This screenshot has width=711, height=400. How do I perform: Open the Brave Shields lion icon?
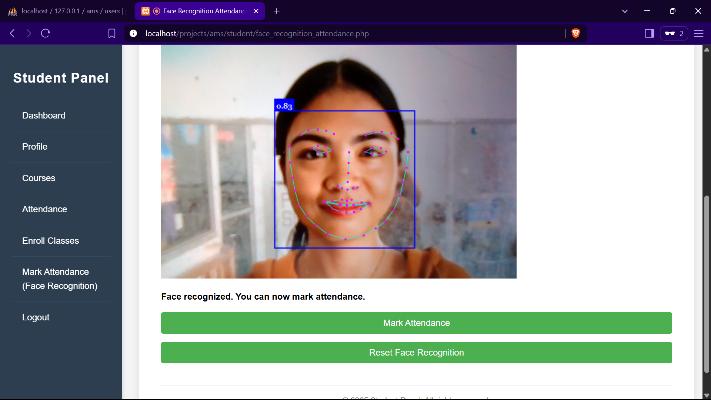tap(576, 33)
